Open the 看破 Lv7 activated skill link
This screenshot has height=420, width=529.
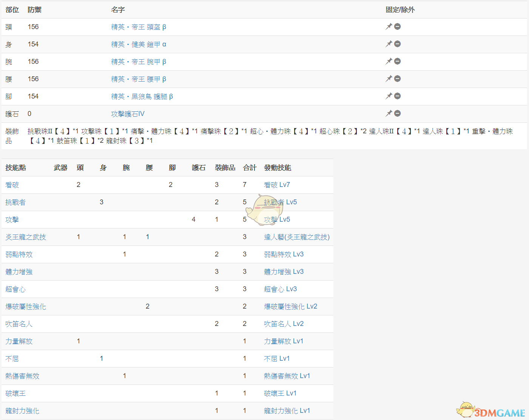pyautogui.click(x=276, y=185)
